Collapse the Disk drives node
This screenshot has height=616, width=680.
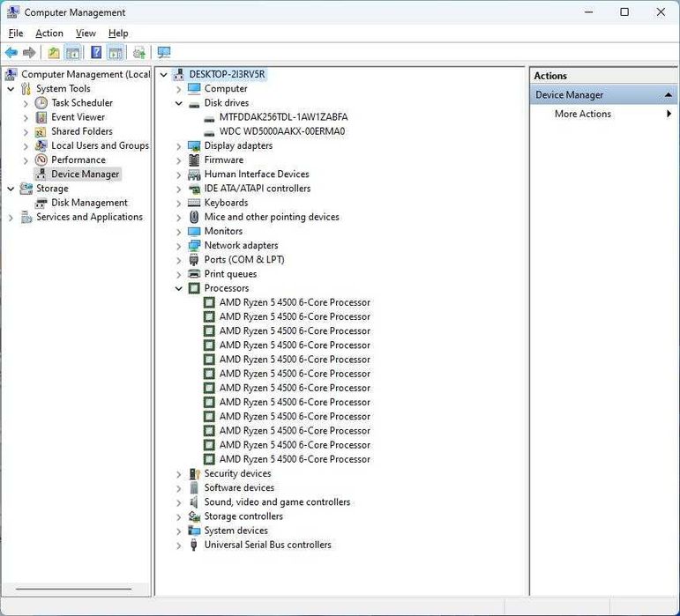179,103
